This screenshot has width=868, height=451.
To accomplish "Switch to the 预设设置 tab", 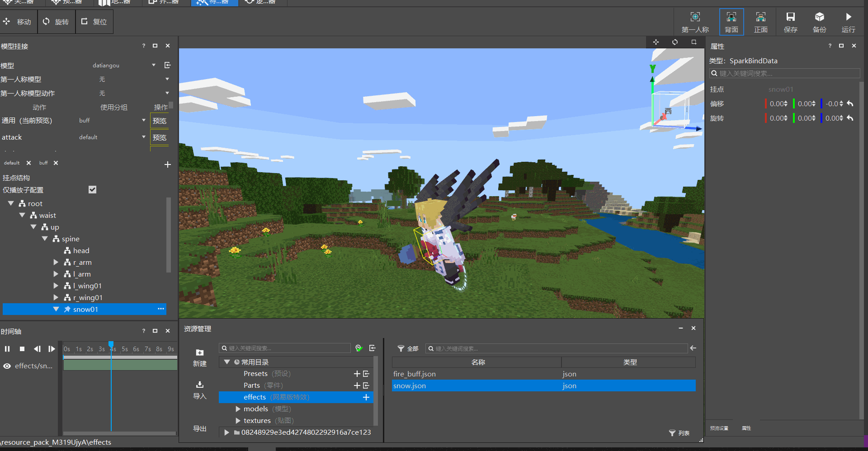I will coord(719,428).
